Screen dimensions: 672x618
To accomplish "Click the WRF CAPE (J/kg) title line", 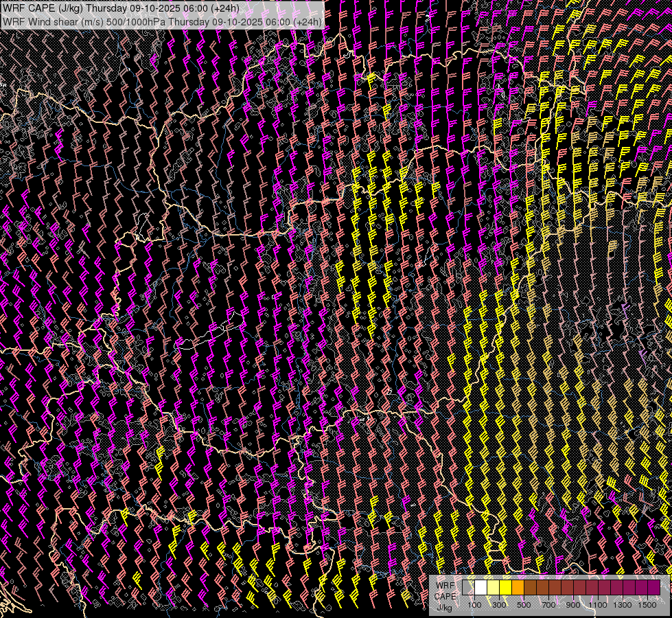I will (x=121, y=8).
